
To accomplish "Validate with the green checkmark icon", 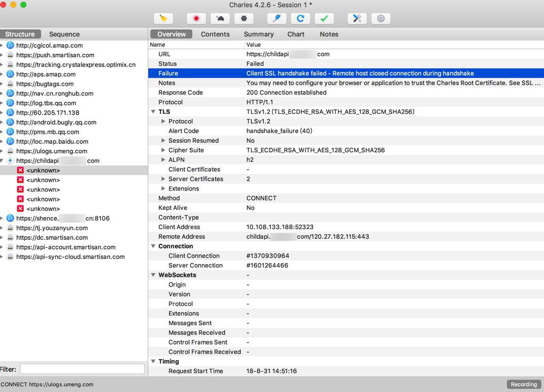I will tap(324, 18).
